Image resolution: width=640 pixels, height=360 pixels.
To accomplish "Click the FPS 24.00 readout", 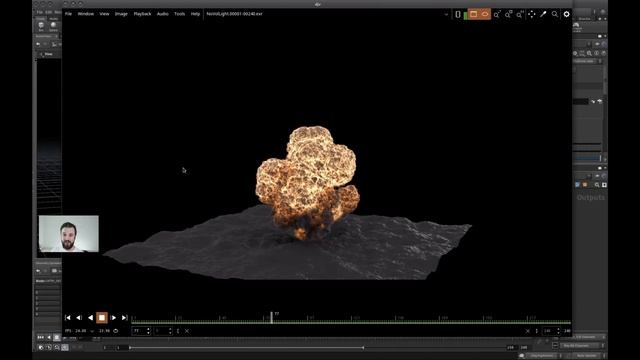I will coord(76,331).
